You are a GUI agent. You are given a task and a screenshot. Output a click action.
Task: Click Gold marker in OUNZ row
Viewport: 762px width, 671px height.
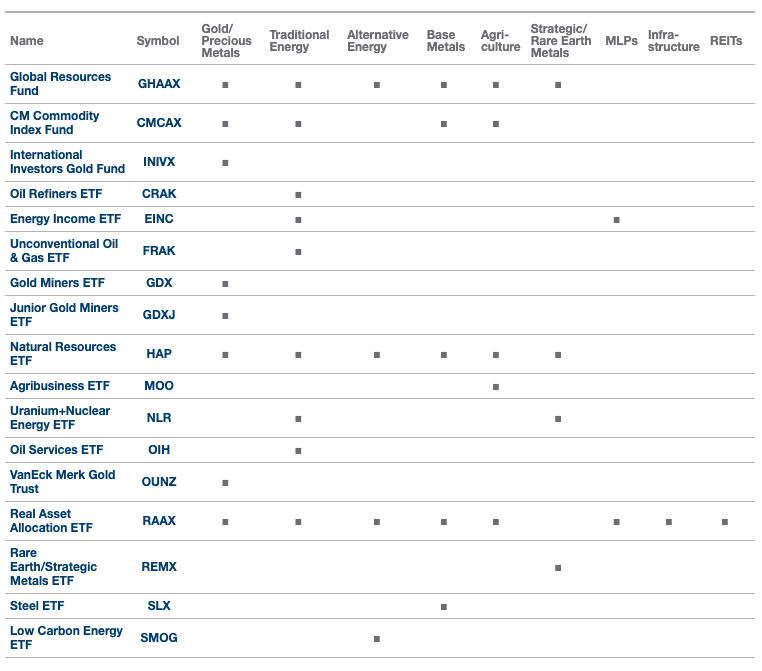coord(225,483)
